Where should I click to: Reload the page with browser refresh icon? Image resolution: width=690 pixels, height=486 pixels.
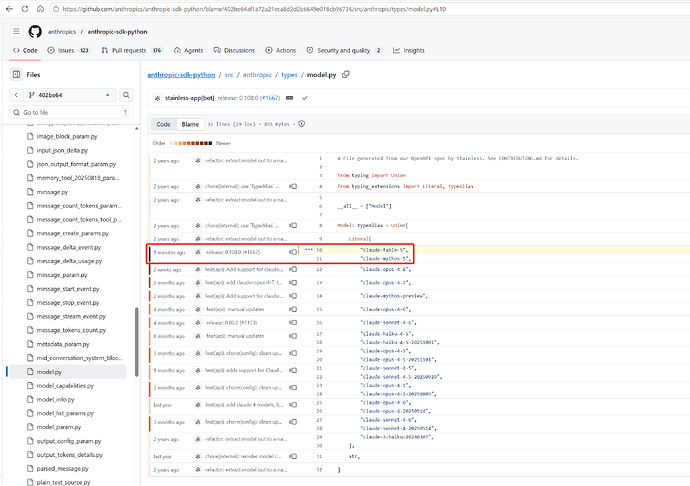[25, 8]
